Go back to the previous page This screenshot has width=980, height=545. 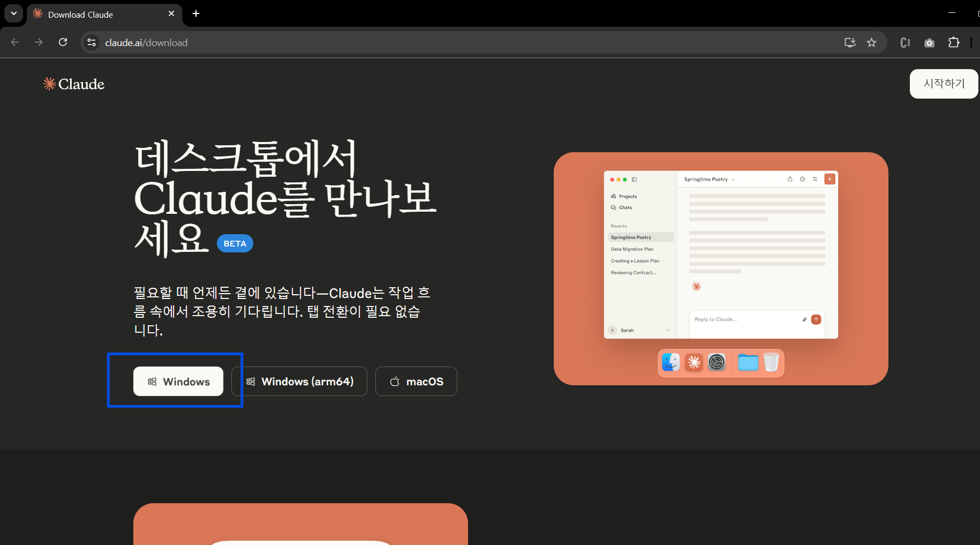point(15,42)
